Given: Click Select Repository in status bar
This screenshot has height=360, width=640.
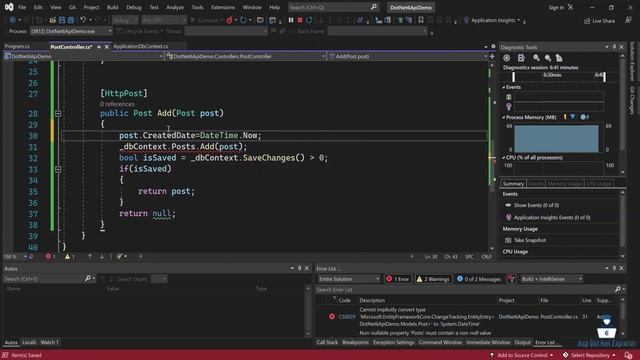Looking at the screenshot, I should [x=589, y=355].
